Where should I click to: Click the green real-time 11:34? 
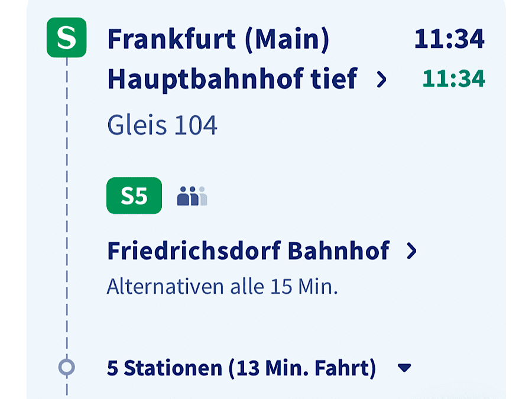click(453, 79)
